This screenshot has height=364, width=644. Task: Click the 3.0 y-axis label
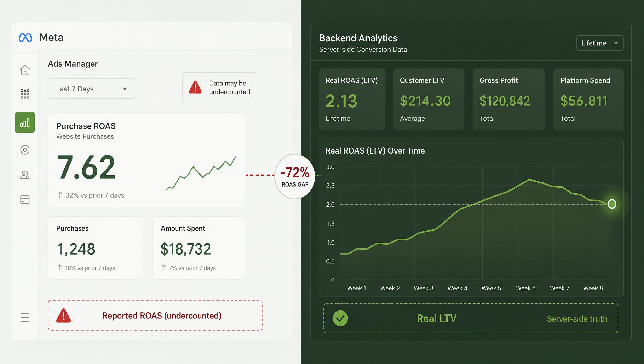tap(330, 167)
